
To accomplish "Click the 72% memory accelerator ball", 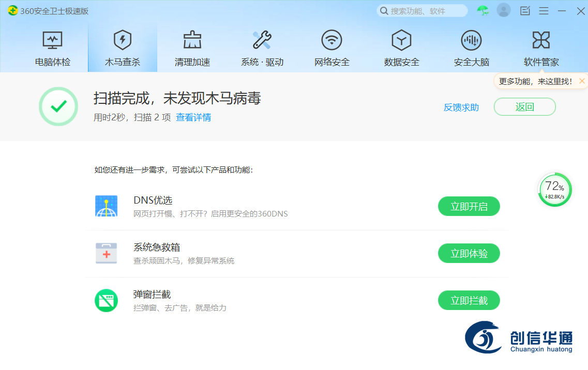I will pos(554,190).
